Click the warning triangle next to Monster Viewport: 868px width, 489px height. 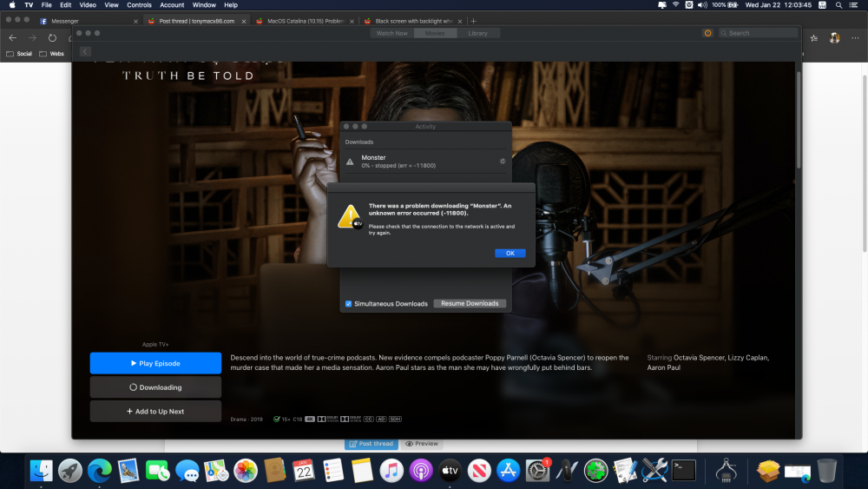[x=350, y=162]
